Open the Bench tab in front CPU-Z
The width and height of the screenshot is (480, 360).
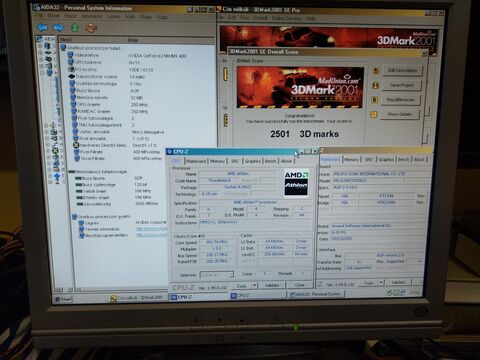[270, 161]
